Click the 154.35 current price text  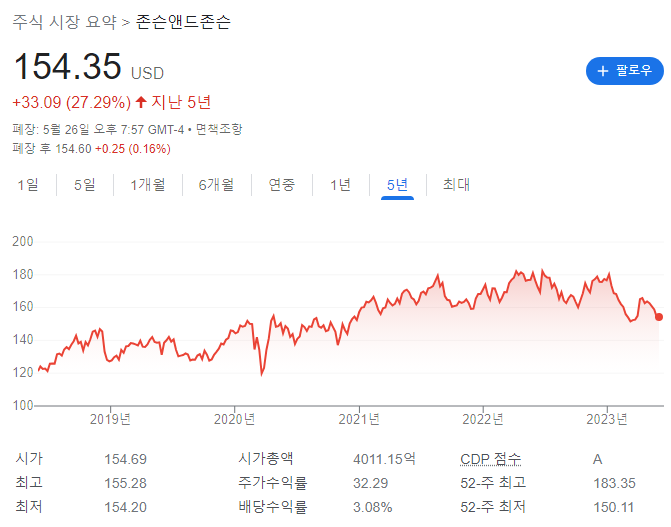[x=68, y=66]
